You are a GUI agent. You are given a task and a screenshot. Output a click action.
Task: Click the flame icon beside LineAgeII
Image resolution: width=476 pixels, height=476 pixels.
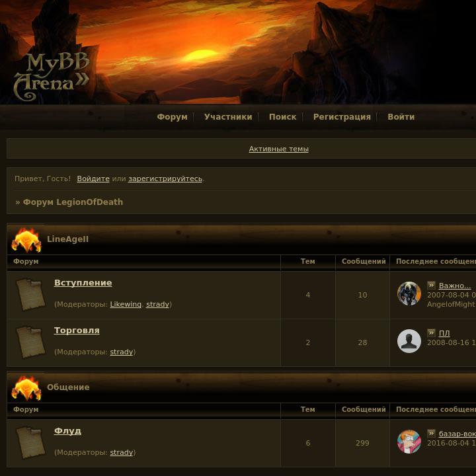[26, 241]
